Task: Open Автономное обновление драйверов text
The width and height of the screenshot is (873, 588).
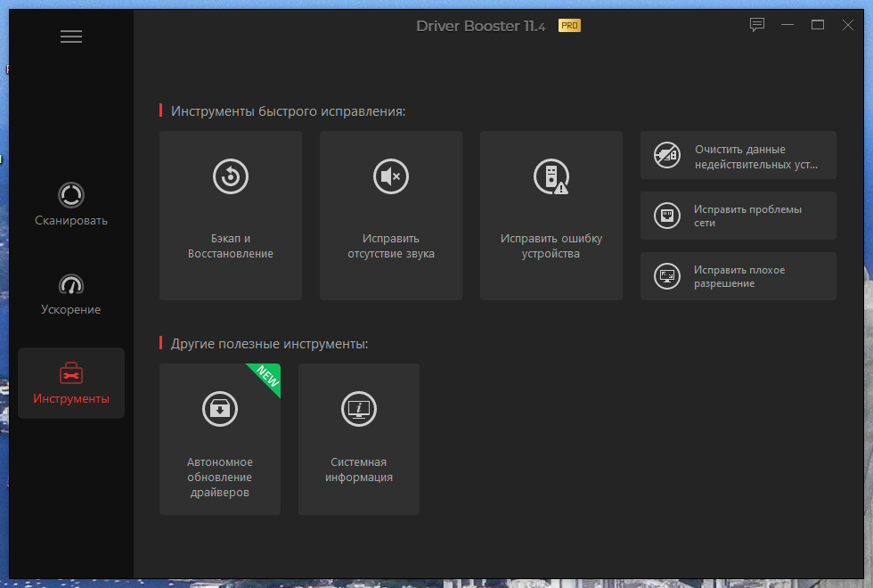Action: coord(220,478)
